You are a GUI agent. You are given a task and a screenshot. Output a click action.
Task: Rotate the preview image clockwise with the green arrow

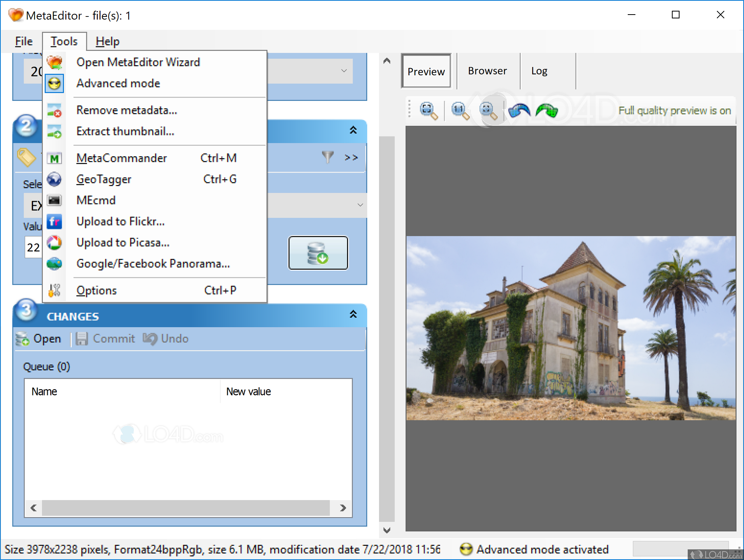point(546,111)
